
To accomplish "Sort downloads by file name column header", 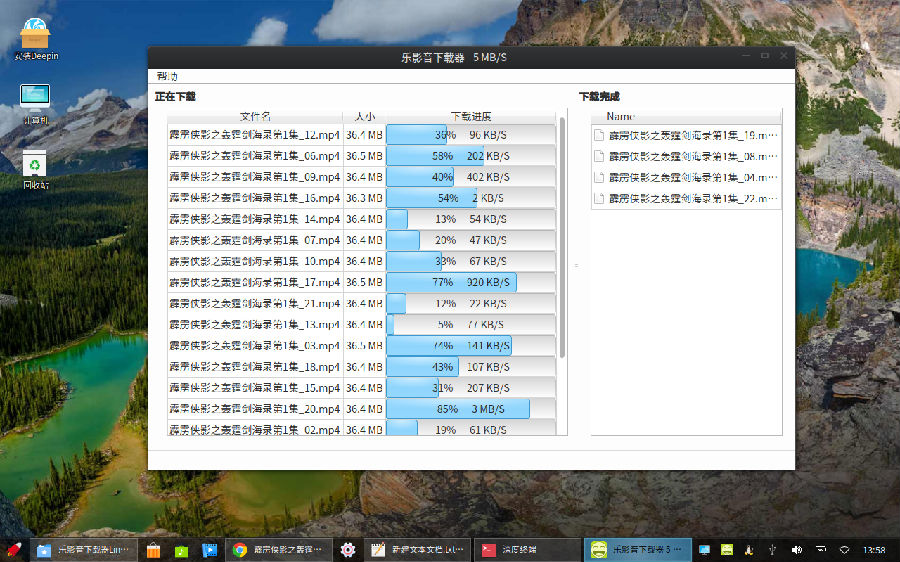I will pos(255,117).
